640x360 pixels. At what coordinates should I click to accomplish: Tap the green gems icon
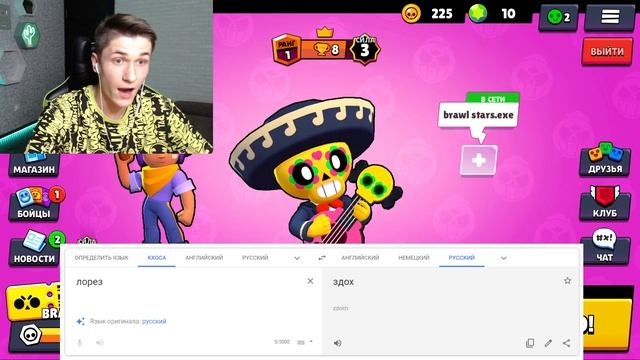click(478, 13)
